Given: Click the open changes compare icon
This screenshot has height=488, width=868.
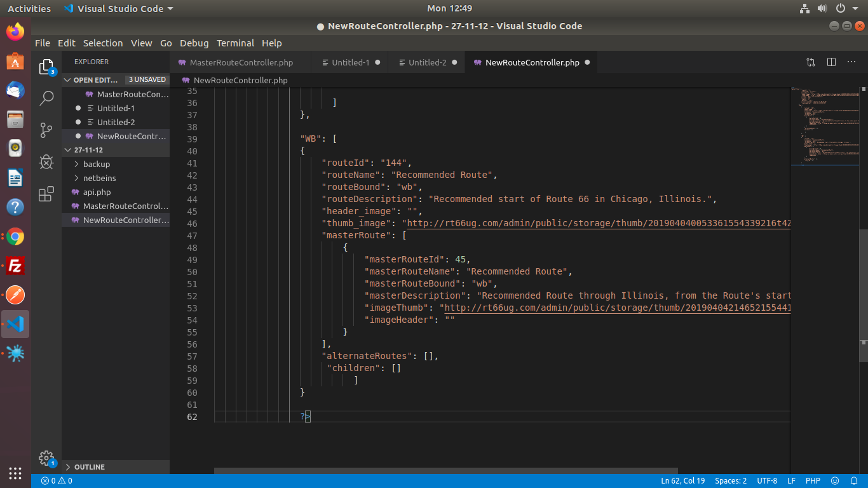Looking at the screenshot, I should pos(811,62).
